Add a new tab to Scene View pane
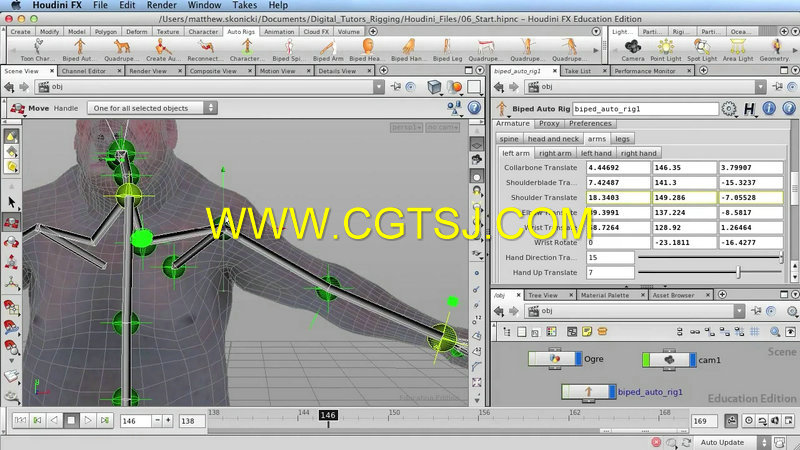 tap(383, 70)
